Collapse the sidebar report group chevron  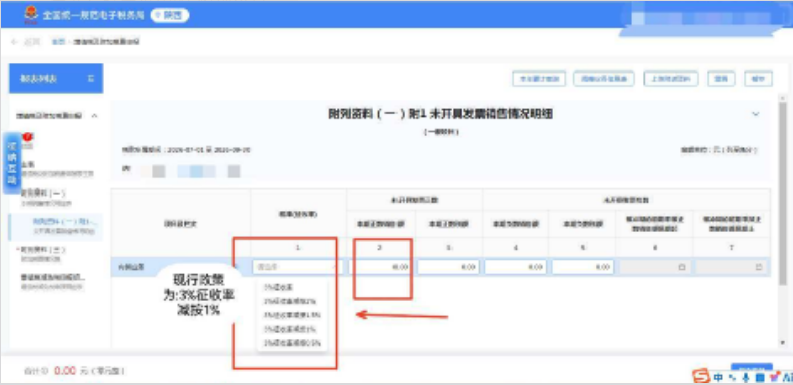tap(94, 116)
